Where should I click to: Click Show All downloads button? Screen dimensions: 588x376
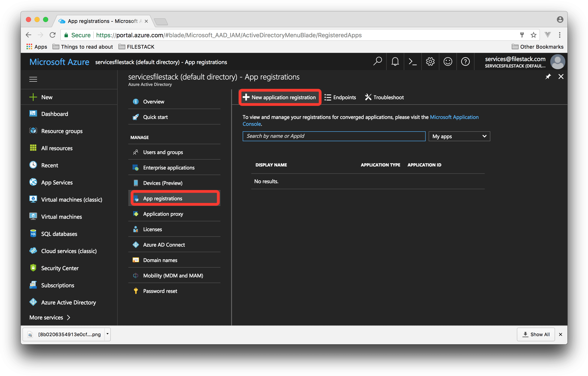(x=536, y=334)
